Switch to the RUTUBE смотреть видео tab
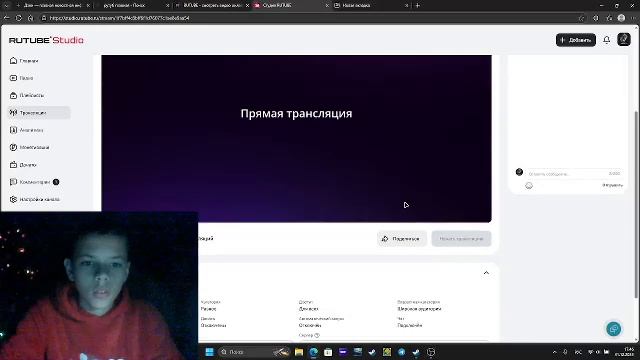640x360 pixels. (211, 5)
